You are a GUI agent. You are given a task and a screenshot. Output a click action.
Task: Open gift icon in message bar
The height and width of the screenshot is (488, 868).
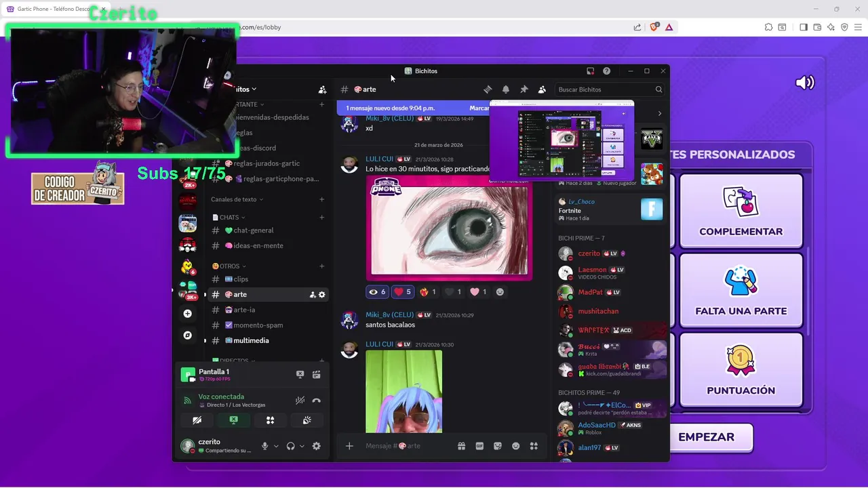click(461, 446)
